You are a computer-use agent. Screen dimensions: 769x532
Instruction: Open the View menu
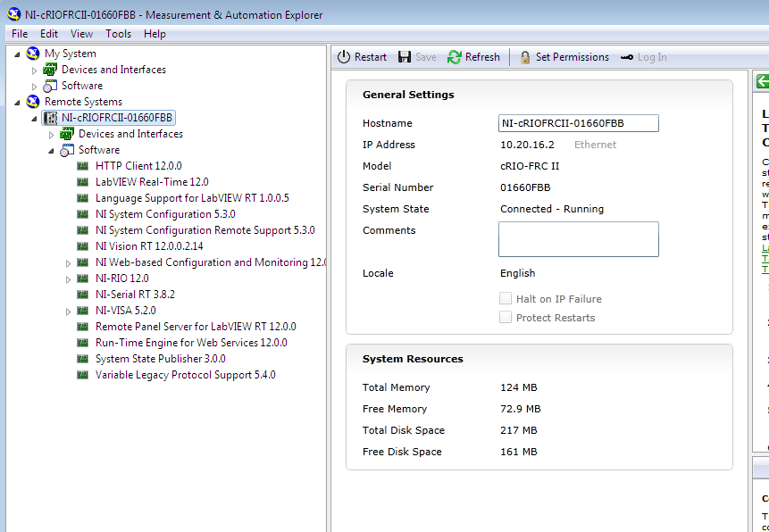pyautogui.click(x=81, y=34)
